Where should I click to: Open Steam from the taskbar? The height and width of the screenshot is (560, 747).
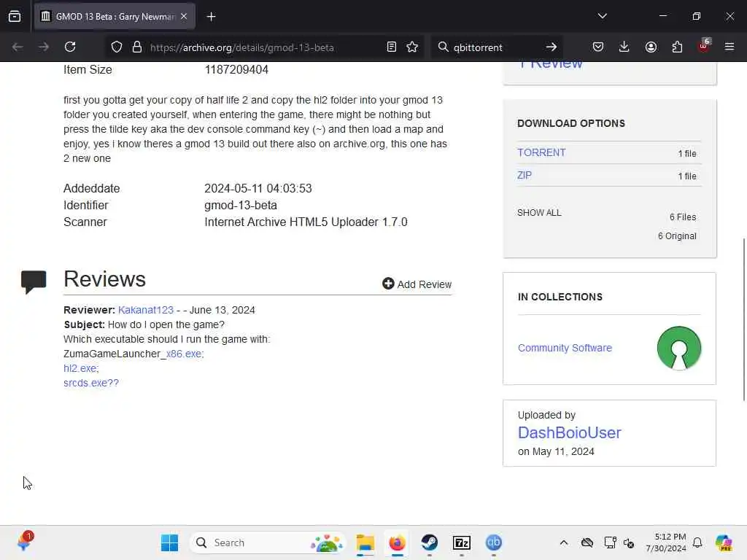click(x=429, y=542)
